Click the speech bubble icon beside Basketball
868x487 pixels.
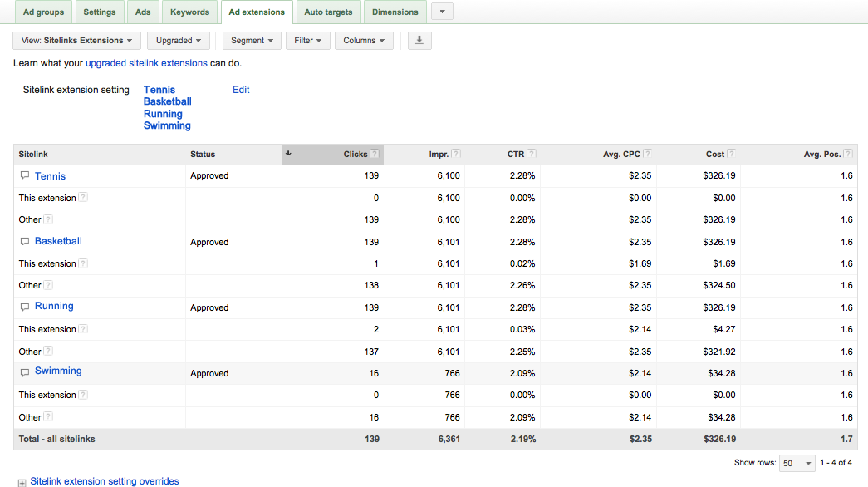point(25,242)
